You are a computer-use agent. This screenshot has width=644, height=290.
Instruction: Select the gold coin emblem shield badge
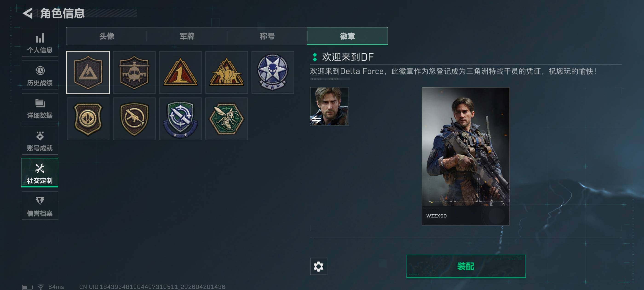(x=88, y=119)
